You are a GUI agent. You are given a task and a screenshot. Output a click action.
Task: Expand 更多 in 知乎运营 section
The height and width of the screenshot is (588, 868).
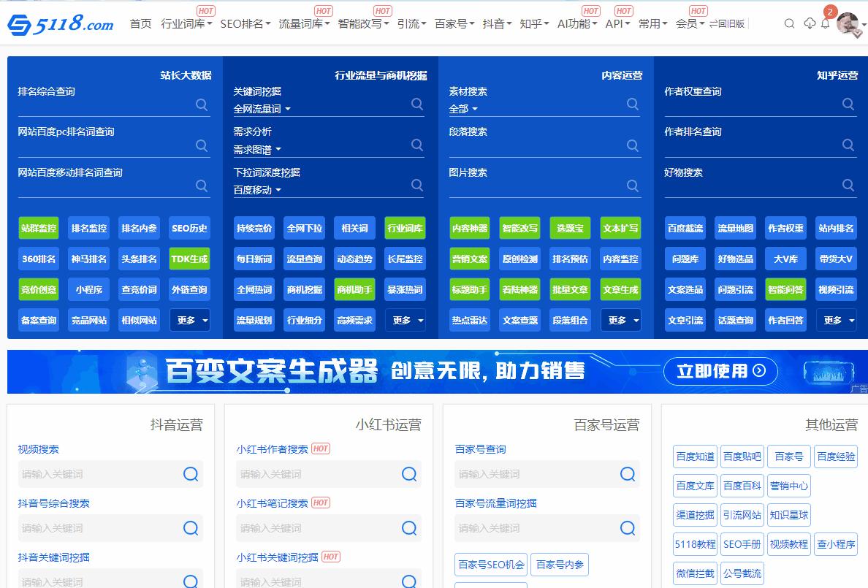tap(836, 320)
